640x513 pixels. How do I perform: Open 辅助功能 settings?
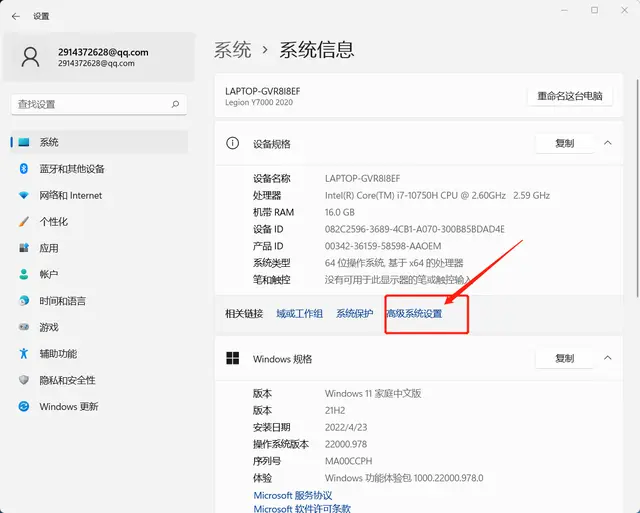(x=99, y=353)
